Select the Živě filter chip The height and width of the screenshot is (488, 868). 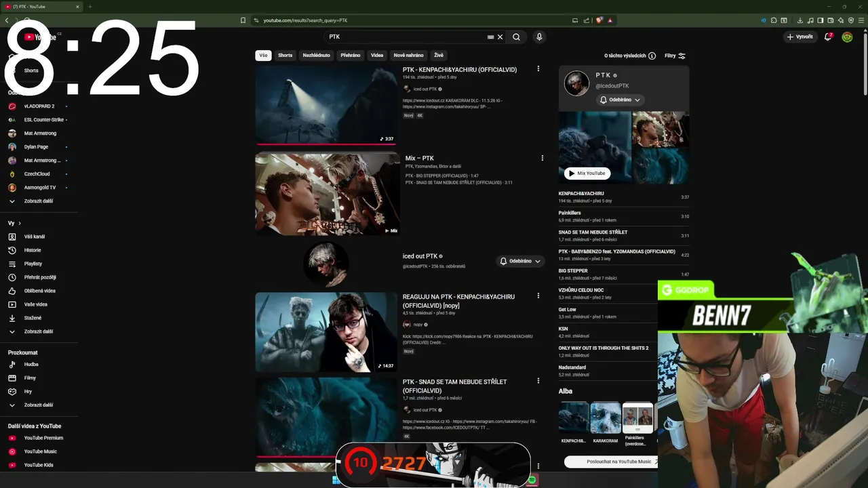pos(439,56)
